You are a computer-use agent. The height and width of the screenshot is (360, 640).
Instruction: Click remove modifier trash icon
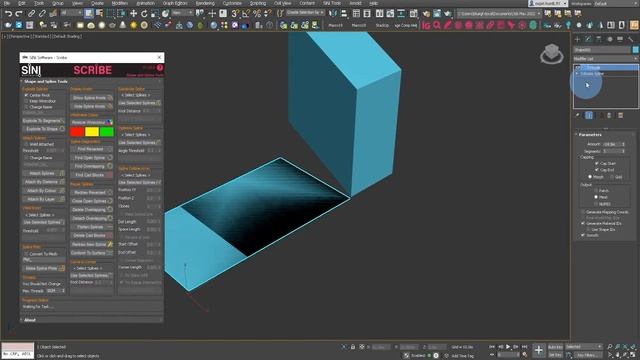coord(609,116)
